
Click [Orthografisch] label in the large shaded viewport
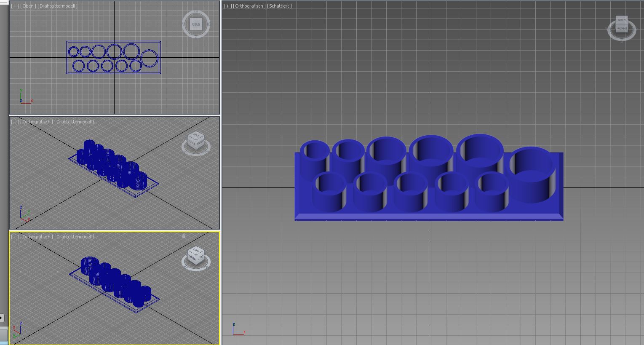(x=250, y=6)
